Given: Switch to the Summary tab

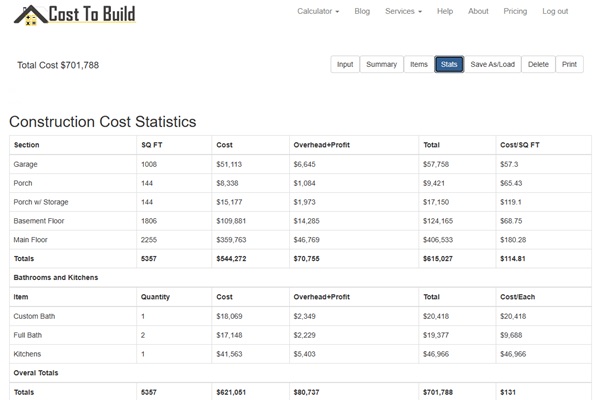Looking at the screenshot, I should pyautogui.click(x=381, y=64).
